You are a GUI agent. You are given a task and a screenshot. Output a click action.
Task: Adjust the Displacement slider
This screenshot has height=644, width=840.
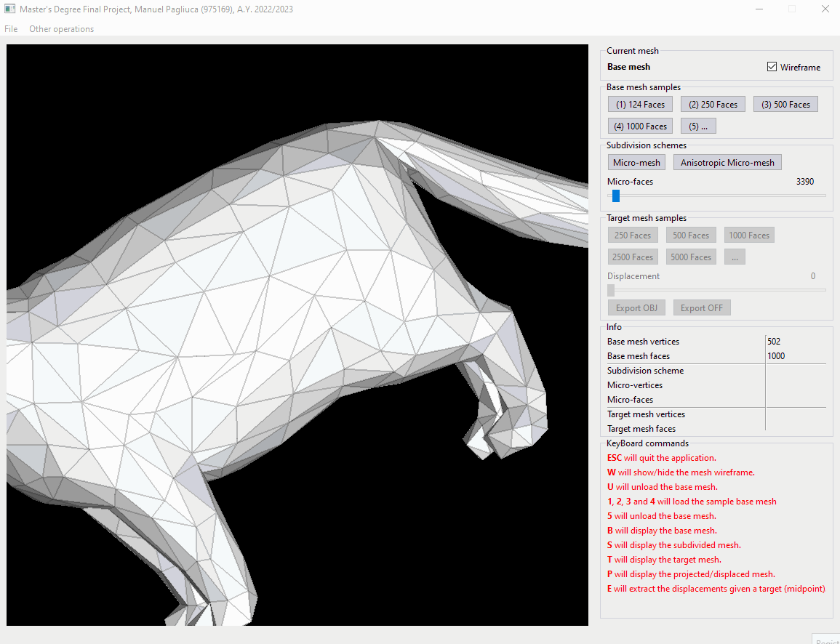pyautogui.click(x=611, y=290)
